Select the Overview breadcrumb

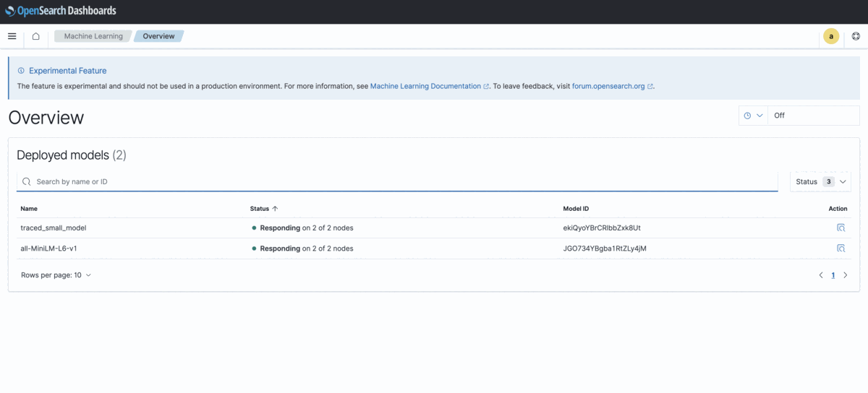click(x=158, y=36)
